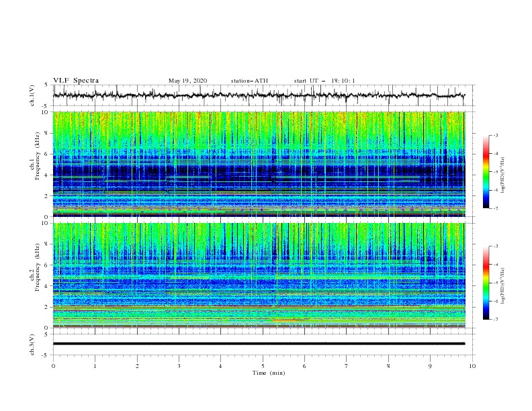Click the 'VLF Spectra' title text

tap(76, 81)
